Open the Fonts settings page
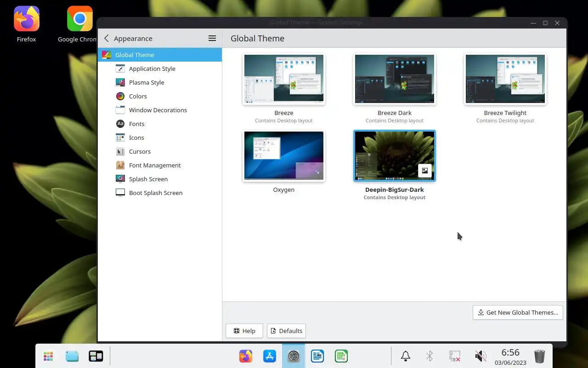588x368 pixels. [160, 124]
